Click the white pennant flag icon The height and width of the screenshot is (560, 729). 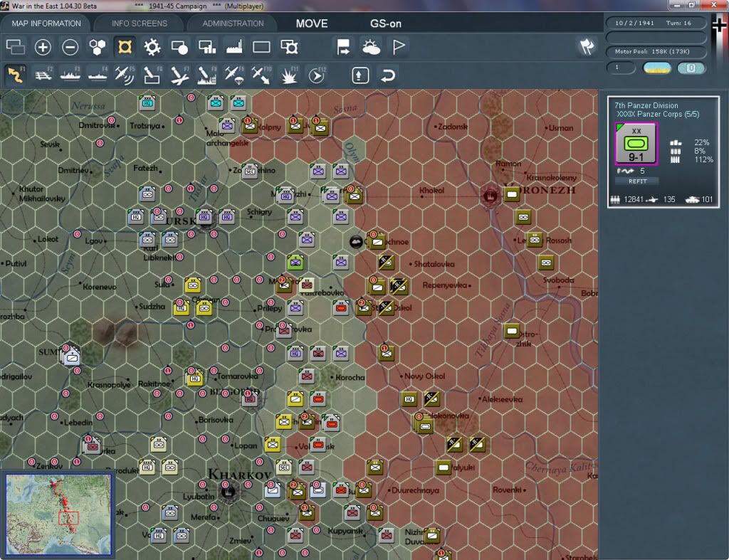click(x=399, y=47)
